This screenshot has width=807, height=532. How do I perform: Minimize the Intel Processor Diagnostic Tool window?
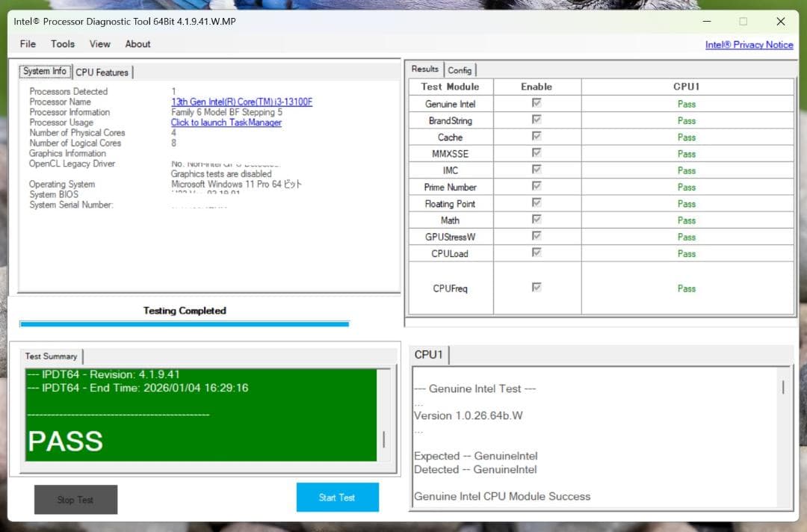[707, 22]
